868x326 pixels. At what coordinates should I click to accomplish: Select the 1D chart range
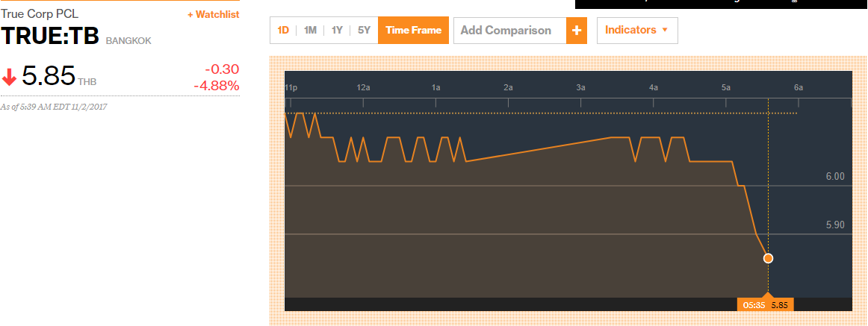(283, 31)
